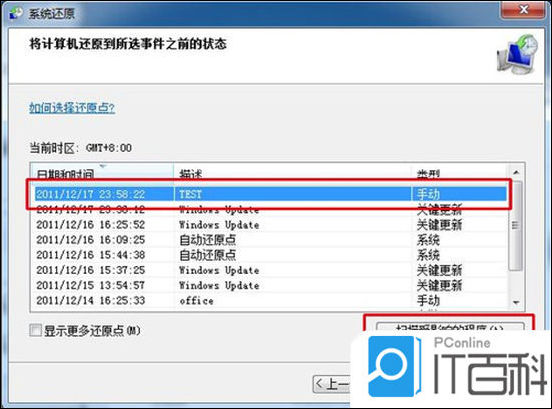Select the 16:09:25 automatic restore point

(x=270, y=240)
